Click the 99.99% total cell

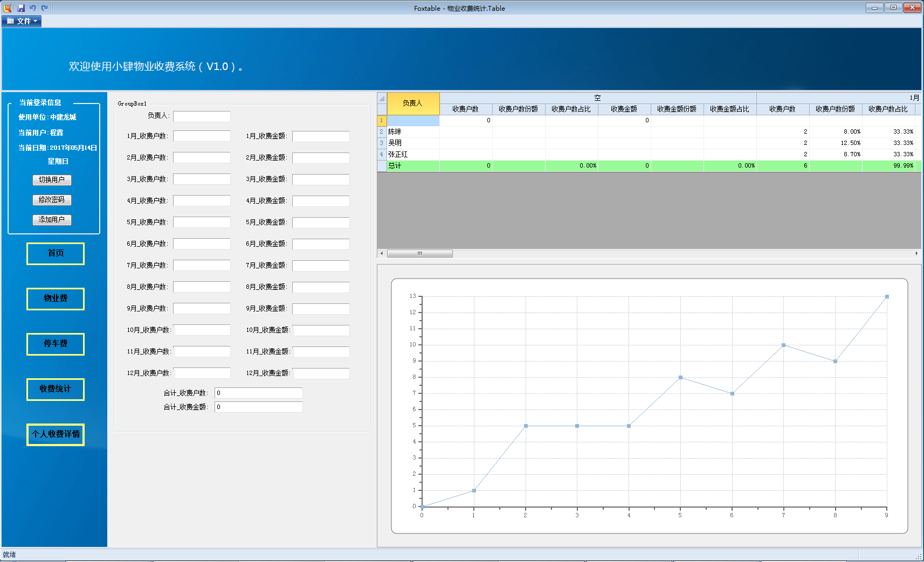(x=888, y=166)
